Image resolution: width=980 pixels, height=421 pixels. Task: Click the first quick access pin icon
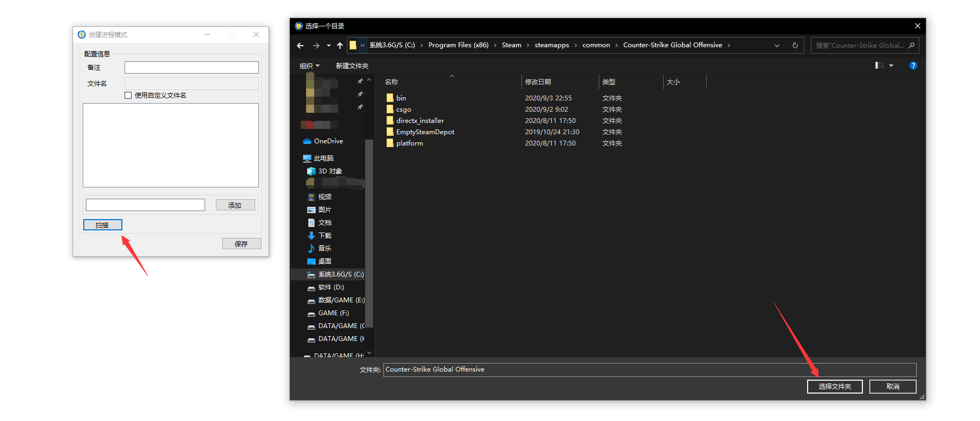[x=360, y=81]
